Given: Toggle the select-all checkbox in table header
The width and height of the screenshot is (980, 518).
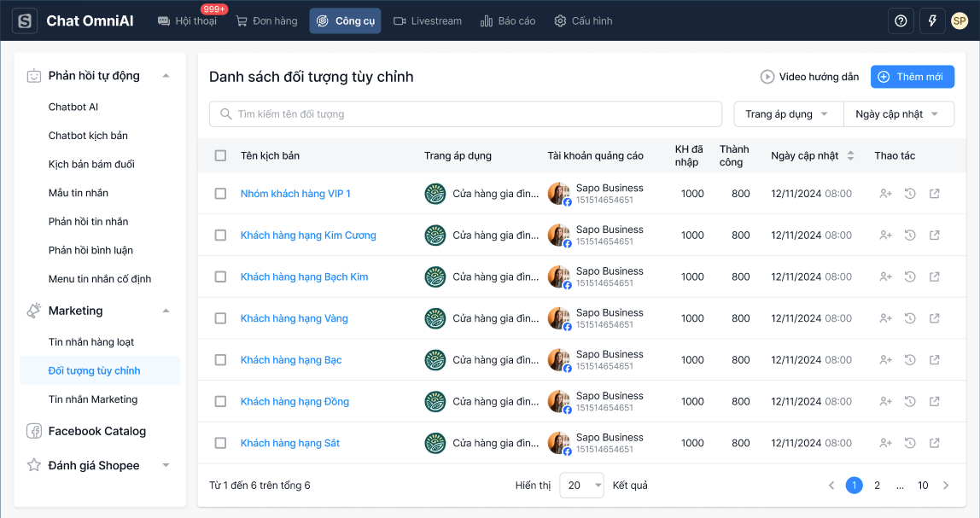Looking at the screenshot, I should (220, 156).
